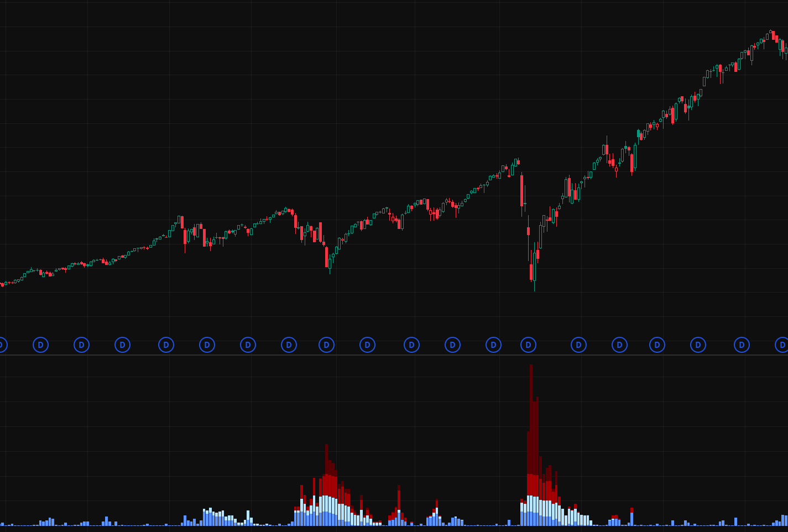Open the D marker beneath the deepest crash low
This screenshot has height=532, width=788.
[528, 345]
